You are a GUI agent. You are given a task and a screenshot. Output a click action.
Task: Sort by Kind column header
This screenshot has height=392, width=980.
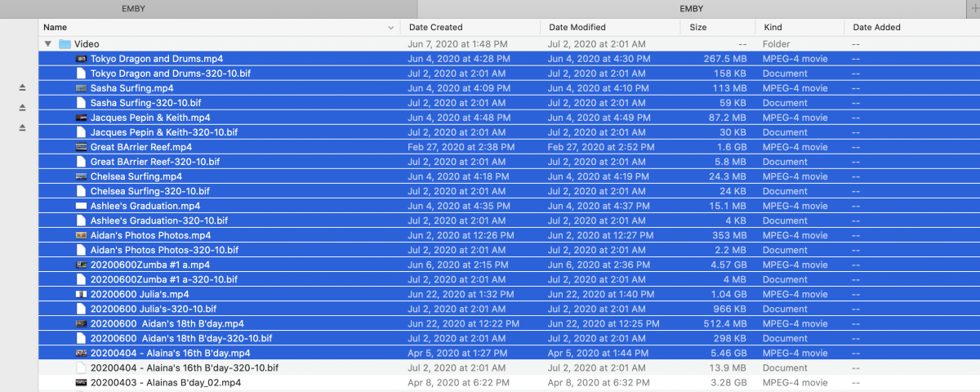(773, 27)
